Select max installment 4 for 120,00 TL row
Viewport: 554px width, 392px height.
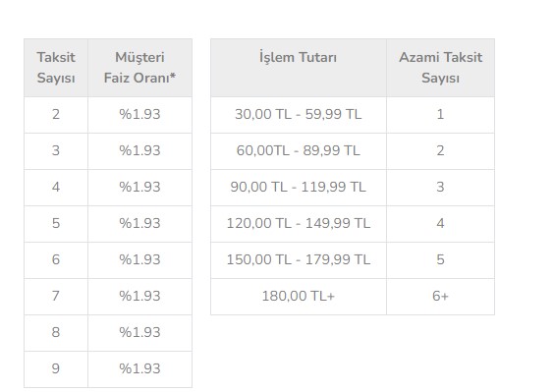pyautogui.click(x=441, y=224)
